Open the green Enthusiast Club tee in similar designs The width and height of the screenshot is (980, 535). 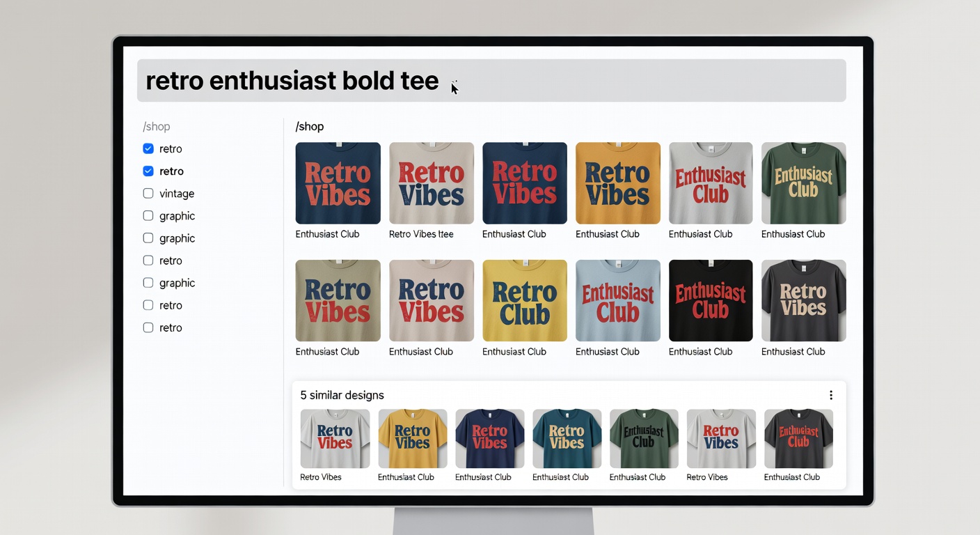[644, 439]
